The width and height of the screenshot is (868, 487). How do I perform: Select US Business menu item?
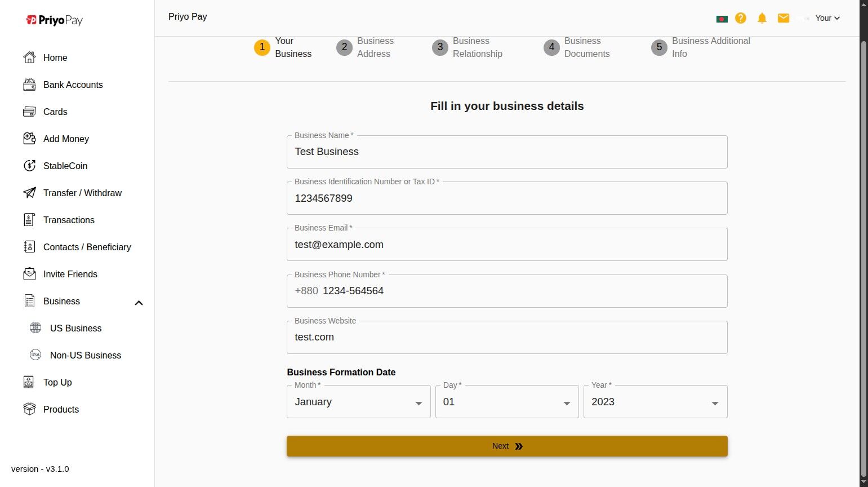75,328
